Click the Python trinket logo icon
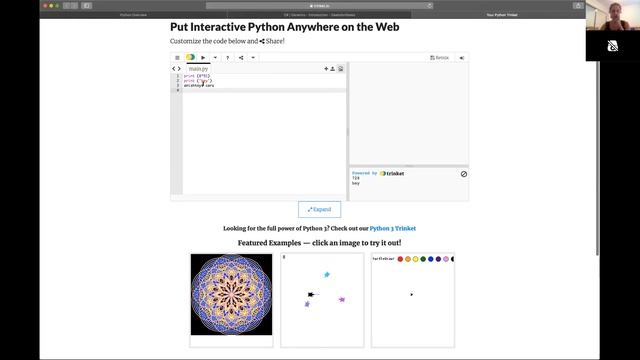 (x=190, y=57)
